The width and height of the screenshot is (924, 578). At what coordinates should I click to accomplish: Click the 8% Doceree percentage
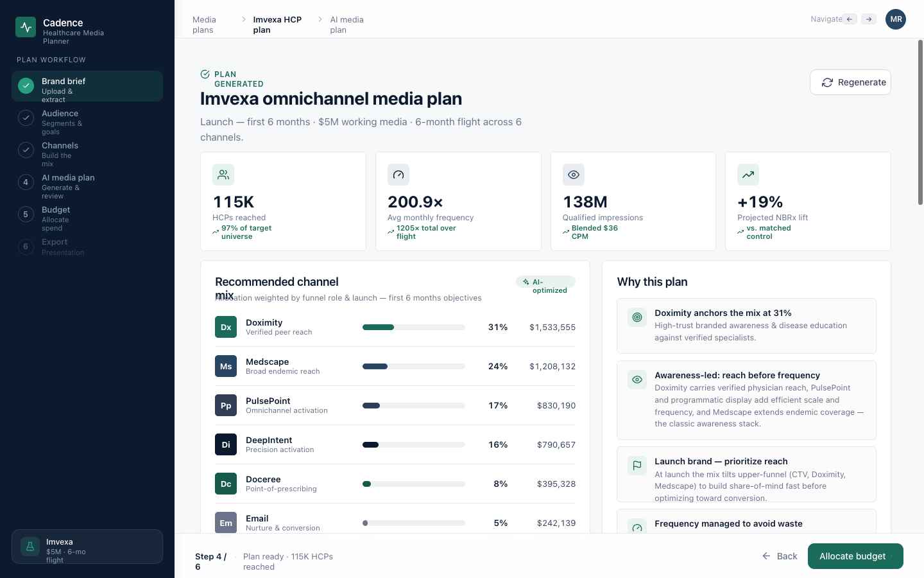pos(501,484)
